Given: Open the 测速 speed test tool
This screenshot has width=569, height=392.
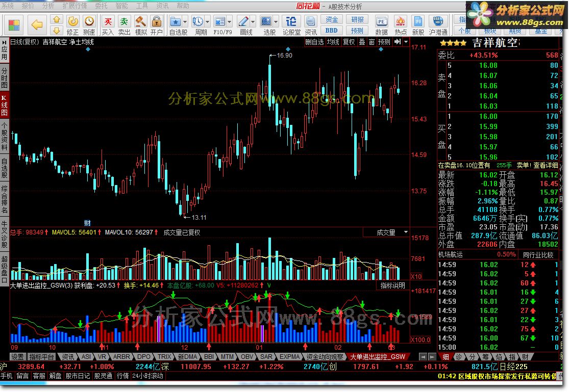Looking at the screenshot, I should [89, 25].
